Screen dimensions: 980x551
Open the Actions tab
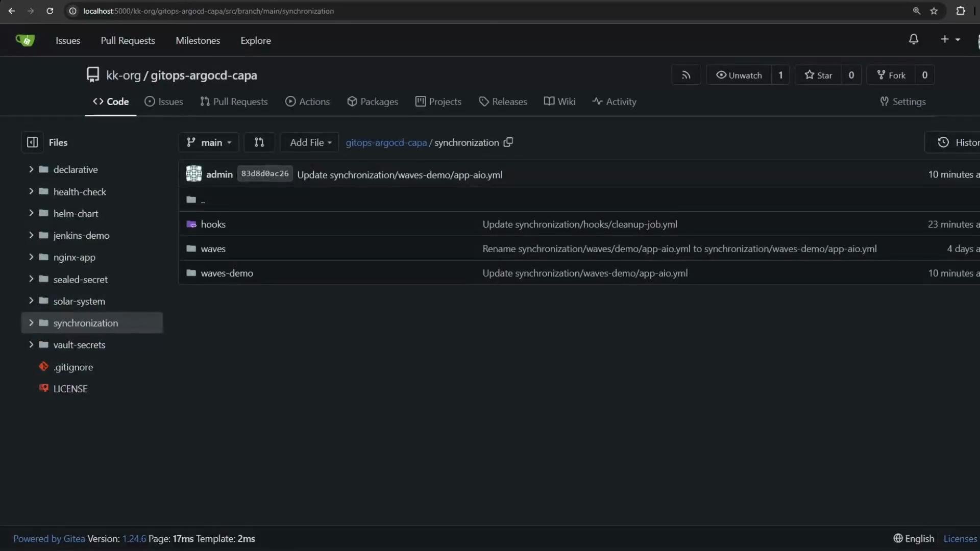tap(307, 102)
